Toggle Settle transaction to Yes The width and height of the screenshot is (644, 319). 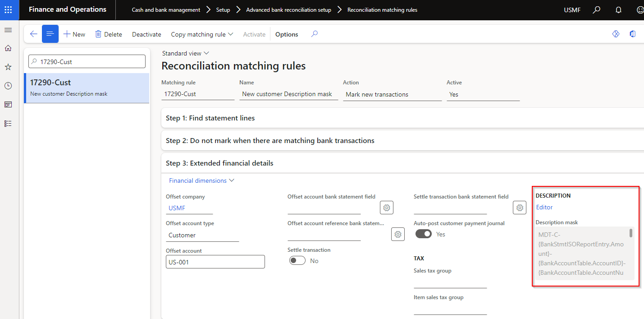(x=297, y=260)
